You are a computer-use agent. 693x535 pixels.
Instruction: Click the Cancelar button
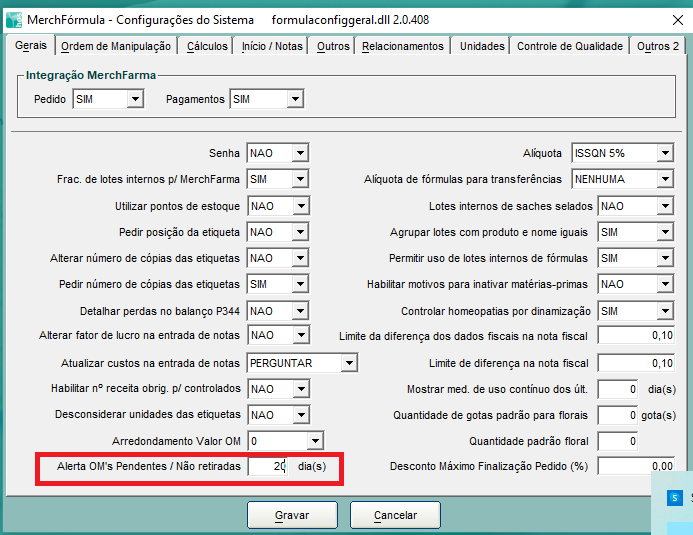click(395, 515)
